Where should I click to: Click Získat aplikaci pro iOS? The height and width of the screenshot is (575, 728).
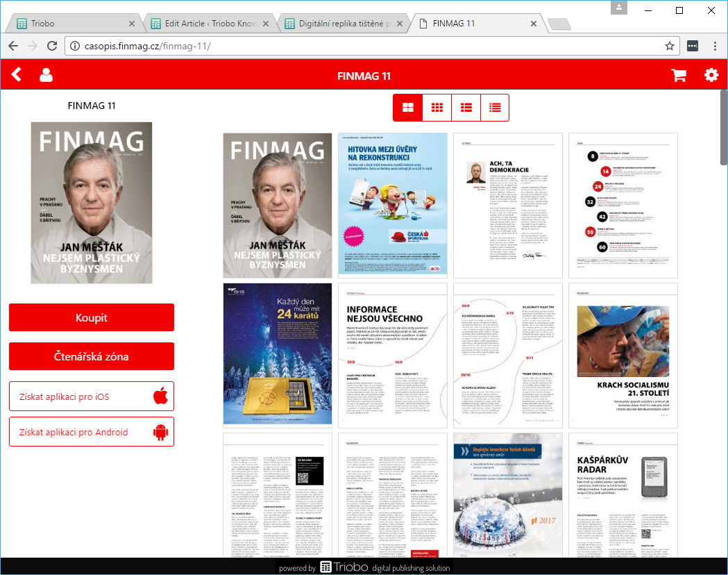pos(92,396)
